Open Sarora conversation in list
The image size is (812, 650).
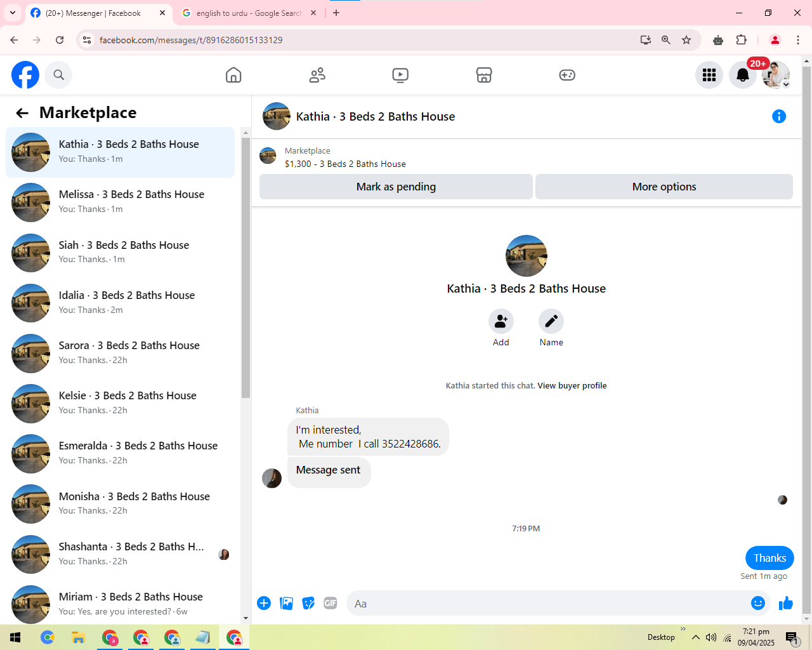click(x=120, y=353)
